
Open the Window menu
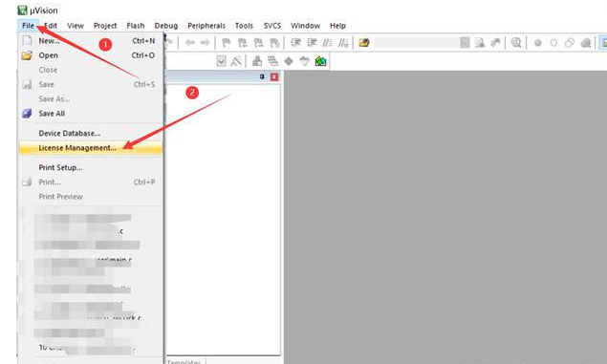pos(306,26)
